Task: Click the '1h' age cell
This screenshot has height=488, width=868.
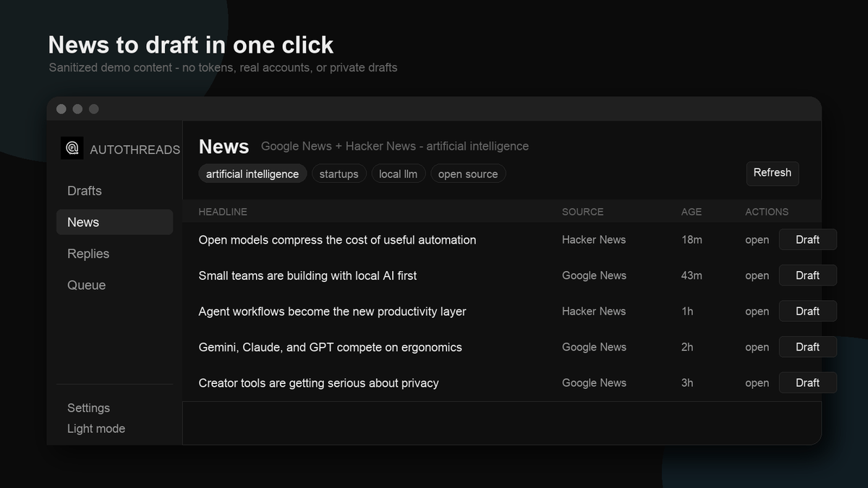Action: (x=687, y=312)
